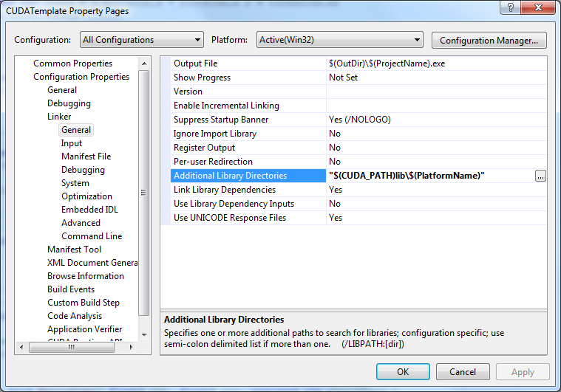The height and width of the screenshot is (392, 561).
Task: Click the tree horizontal scrollbar thumb
Action: point(72,347)
